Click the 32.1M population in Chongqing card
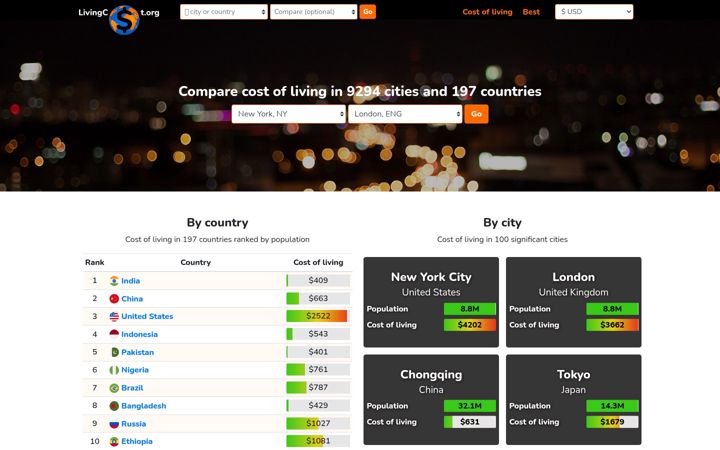Image resolution: width=720 pixels, height=450 pixels. coord(469,406)
